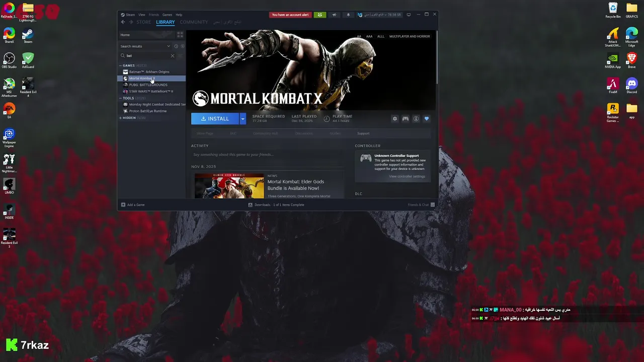Click the Add a Game plus icon

coord(123,205)
